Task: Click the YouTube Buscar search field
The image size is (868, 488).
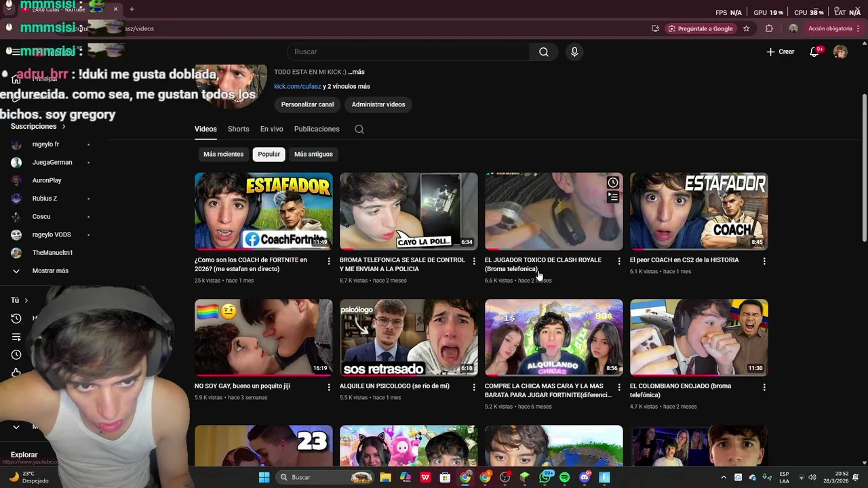Action: click(408, 52)
